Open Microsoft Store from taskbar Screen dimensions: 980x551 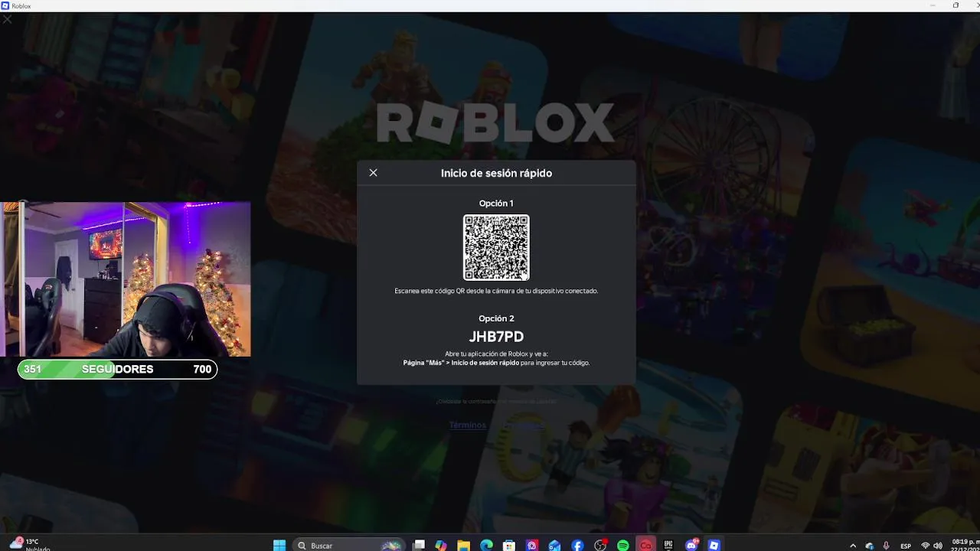pos(509,545)
